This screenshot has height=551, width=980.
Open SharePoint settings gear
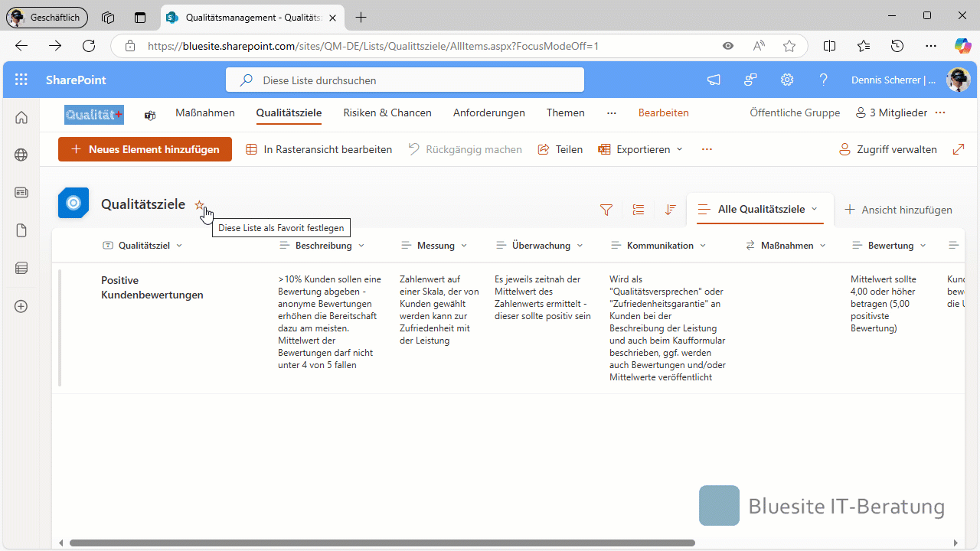click(786, 80)
